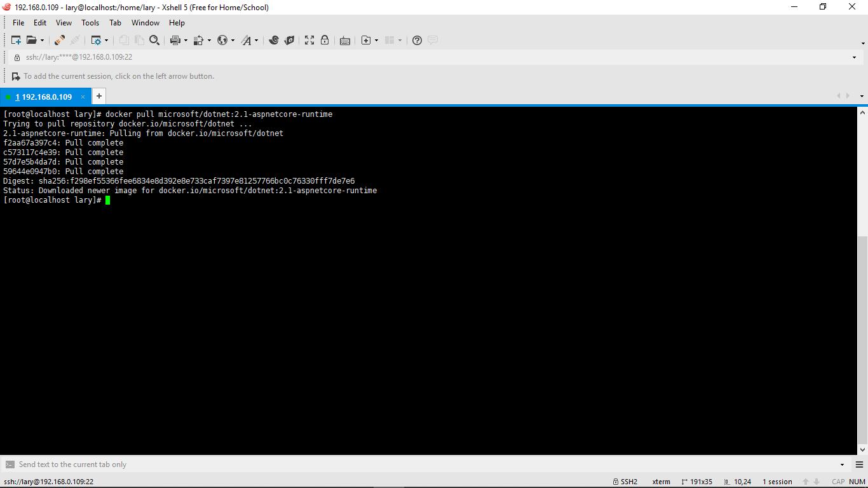Open the Tools menu
The height and width of the screenshot is (488, 868).
pos(90,22)
